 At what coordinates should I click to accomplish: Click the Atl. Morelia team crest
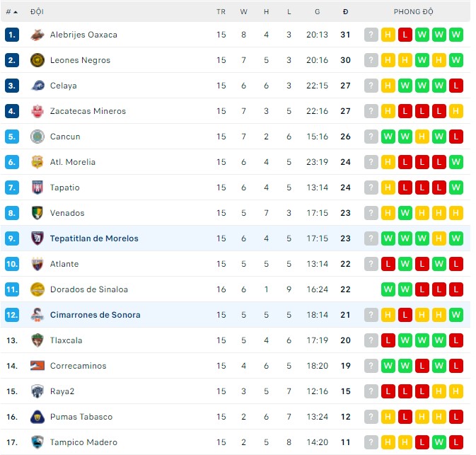tap(37, 162)
